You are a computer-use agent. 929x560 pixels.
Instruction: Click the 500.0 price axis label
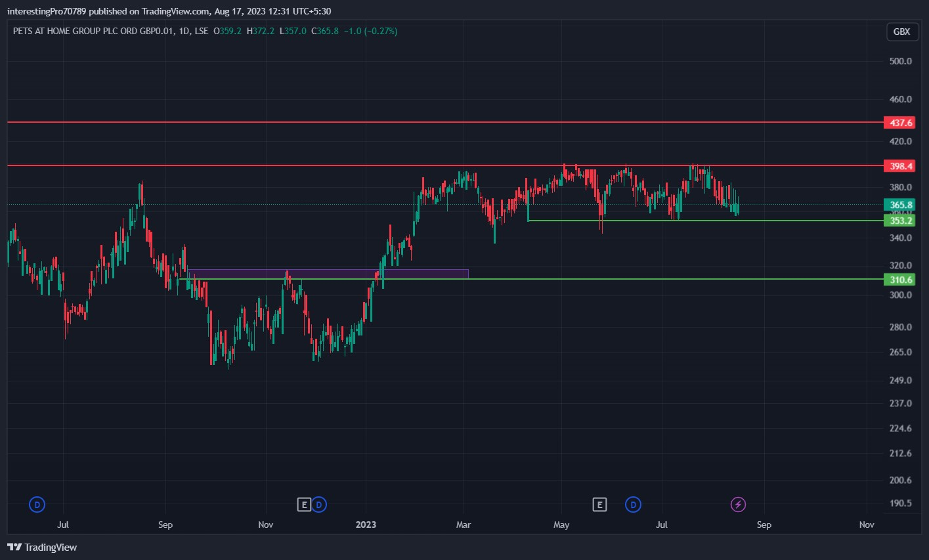900,61
